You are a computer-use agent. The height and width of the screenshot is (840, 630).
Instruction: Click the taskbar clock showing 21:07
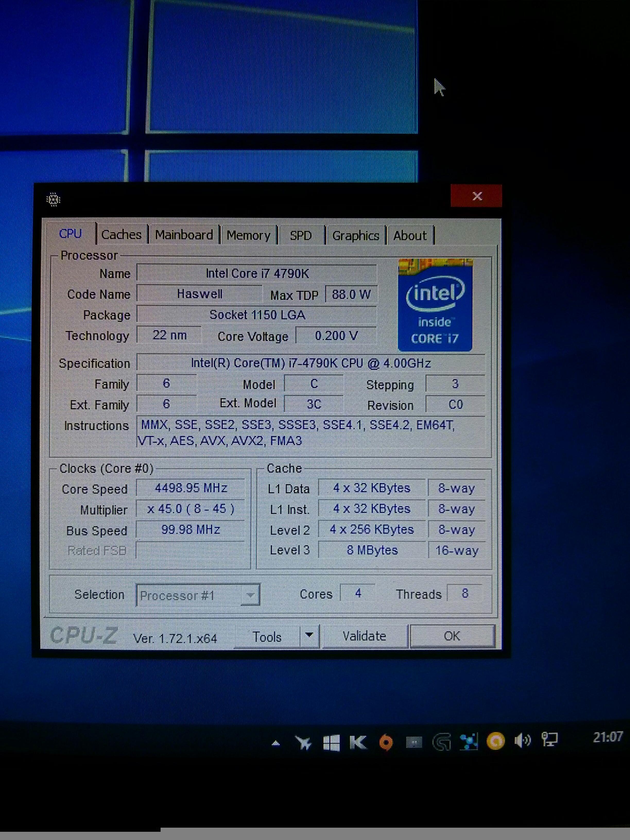pyautogui.click(x=607, y=737)
